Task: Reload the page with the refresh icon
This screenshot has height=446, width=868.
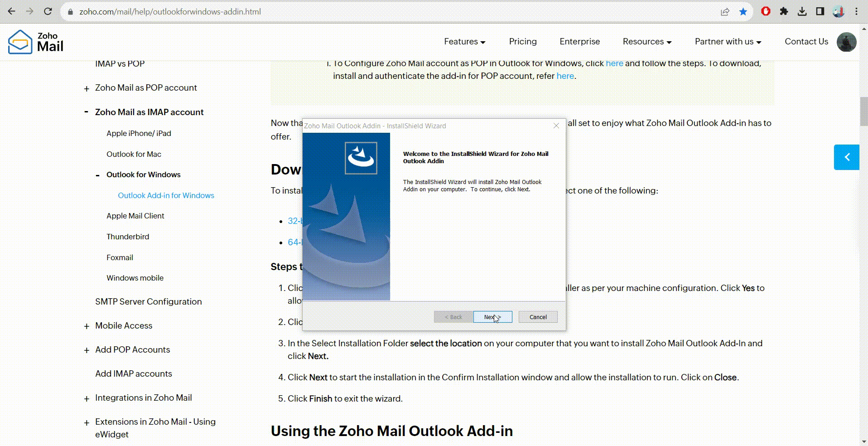Action: pos(48,11)
